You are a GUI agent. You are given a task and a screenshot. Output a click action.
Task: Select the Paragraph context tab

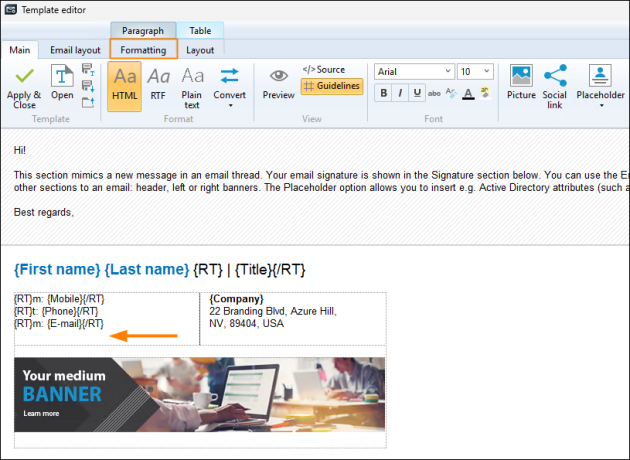point(143,31)
